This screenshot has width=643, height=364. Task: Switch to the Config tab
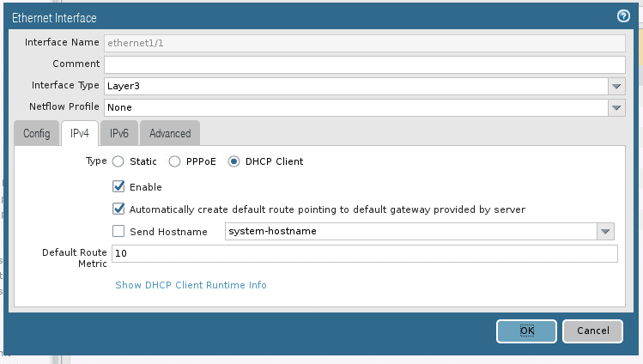[37, 133]
